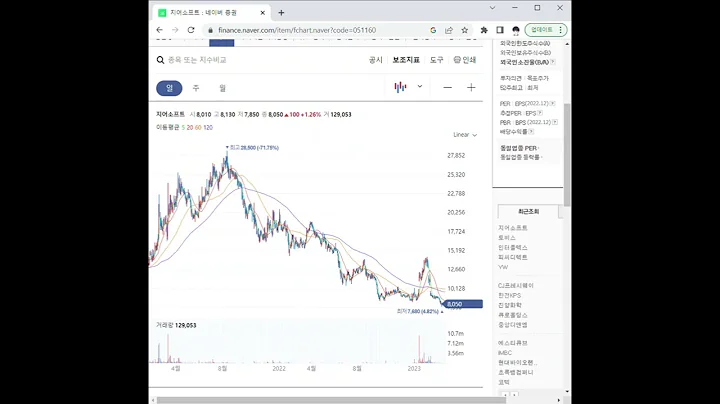Open the 보조지표 indicators menu
Screen dimensions: 720x404
coord(406,60)
